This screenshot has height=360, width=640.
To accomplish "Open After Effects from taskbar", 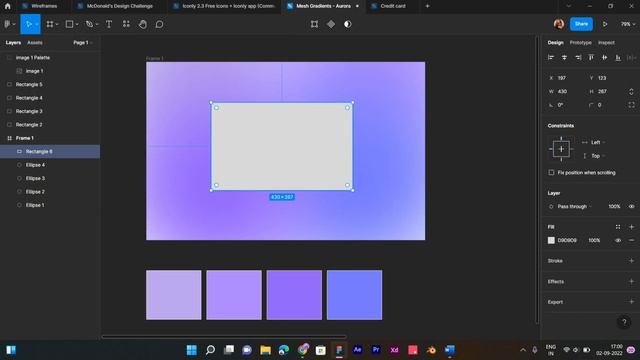I will click(357, 350).
